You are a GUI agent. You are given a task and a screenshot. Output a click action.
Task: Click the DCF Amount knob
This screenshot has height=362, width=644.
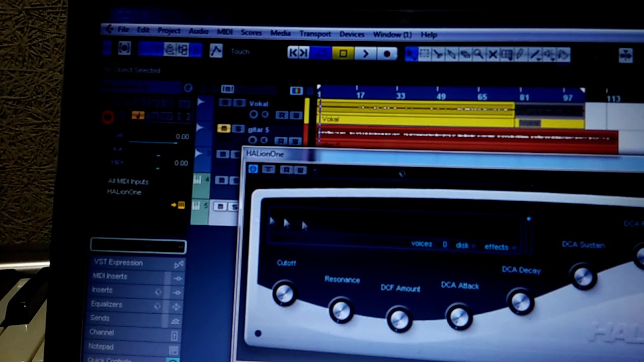[399, 320]
